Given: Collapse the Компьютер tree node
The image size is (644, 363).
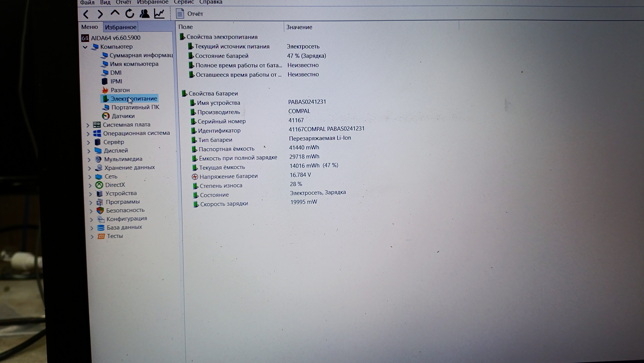Looking at the screenshot, I should click(x=85, y=47).
